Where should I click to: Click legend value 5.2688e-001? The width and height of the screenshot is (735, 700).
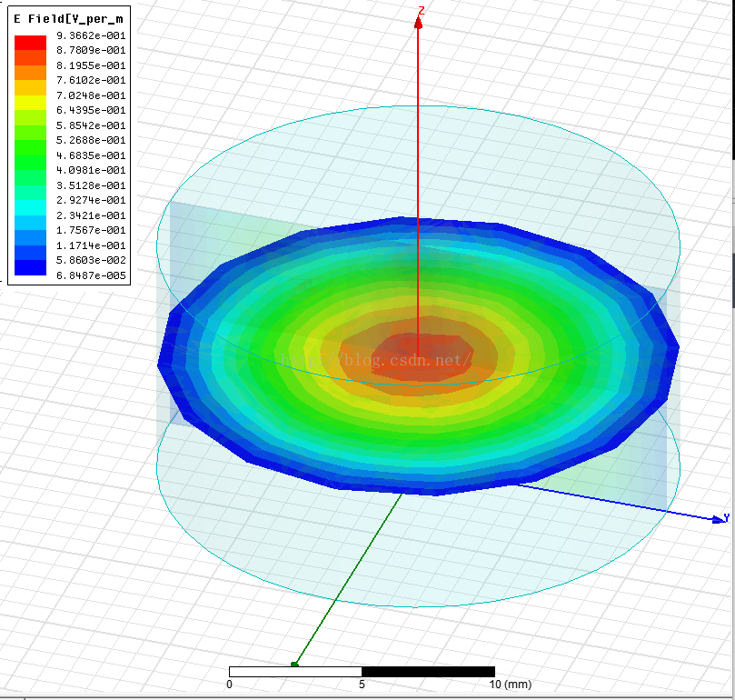91,140
